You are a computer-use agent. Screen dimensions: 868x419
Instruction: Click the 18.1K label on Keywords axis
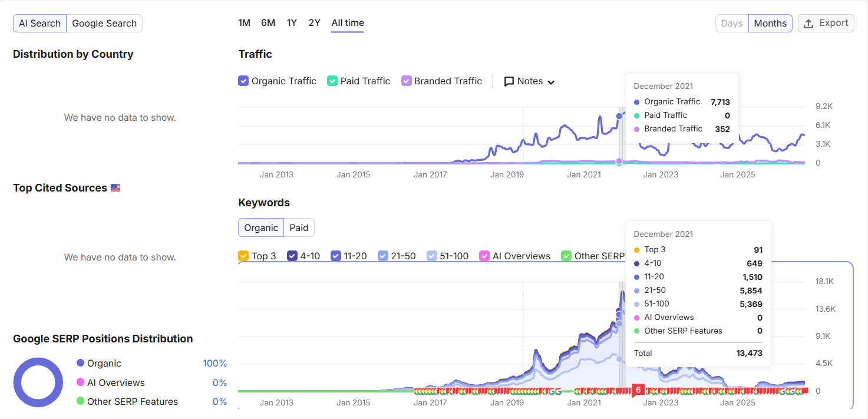pyautogui.click(x=824, y=281)
